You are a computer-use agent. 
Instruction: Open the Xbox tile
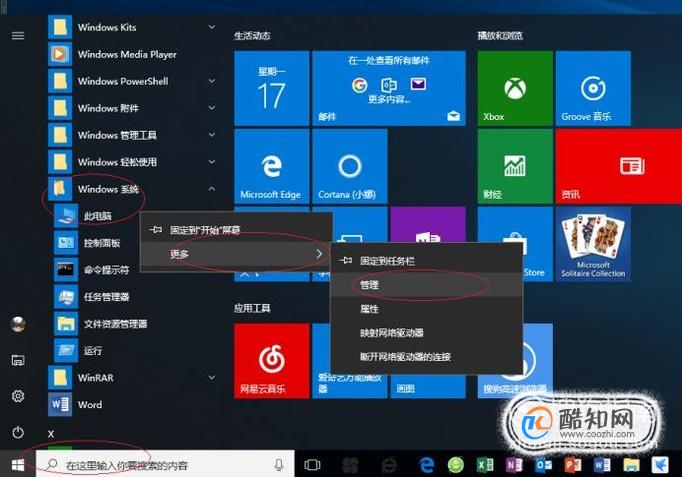515,88
